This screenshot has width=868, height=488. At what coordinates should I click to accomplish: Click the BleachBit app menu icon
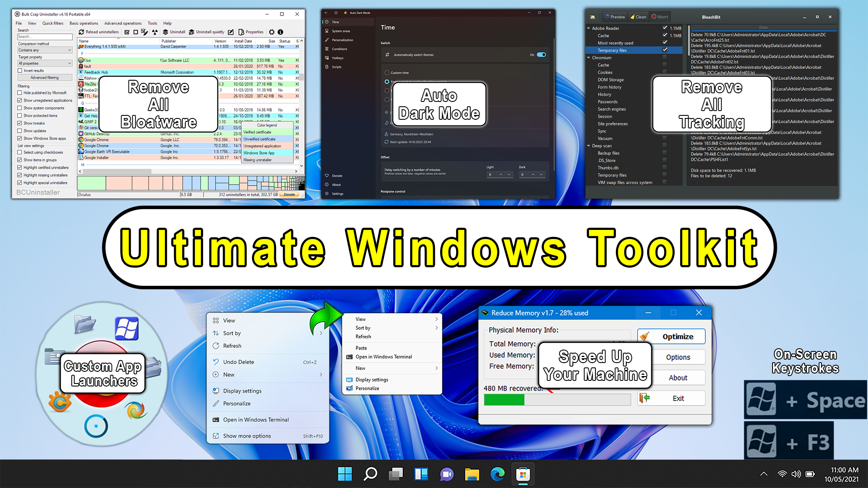click(592, 17)
